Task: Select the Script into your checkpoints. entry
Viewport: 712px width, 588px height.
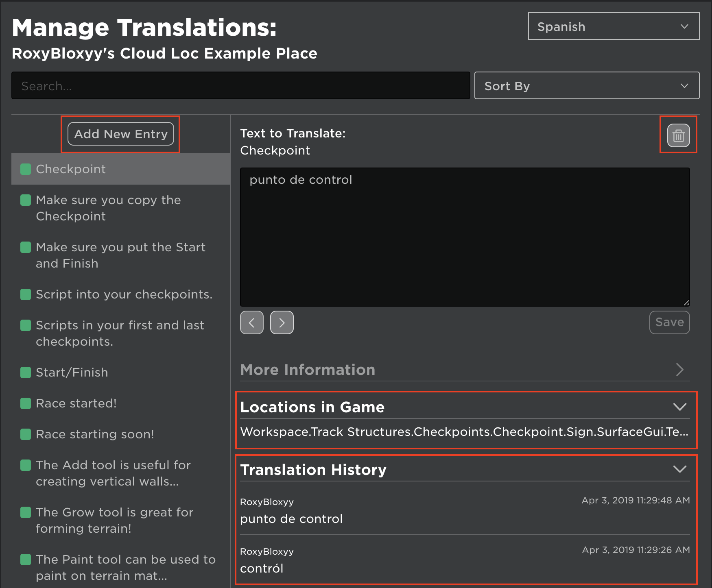Action: pos(124,294)
